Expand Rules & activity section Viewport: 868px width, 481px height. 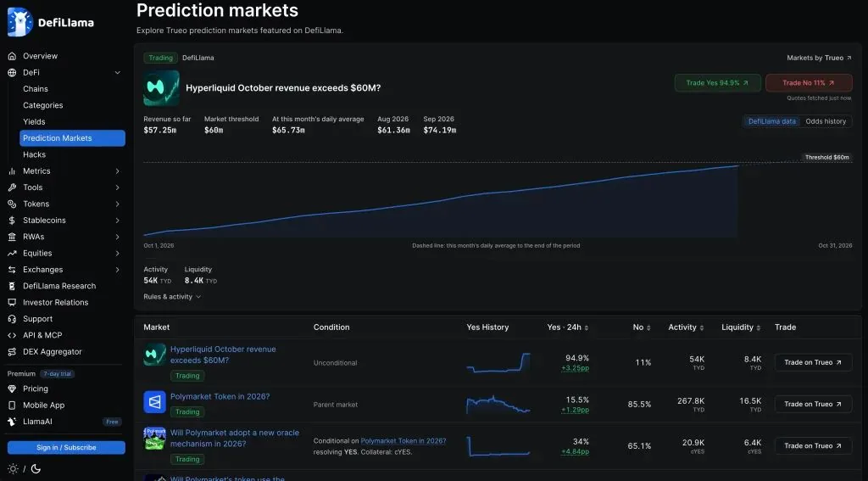172,297
